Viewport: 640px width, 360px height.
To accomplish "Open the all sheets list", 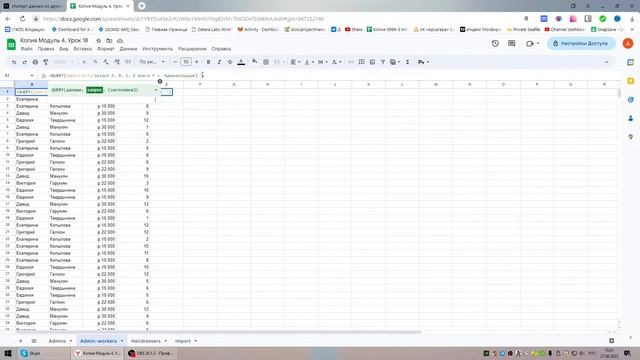I will click(x=34, y=341).
